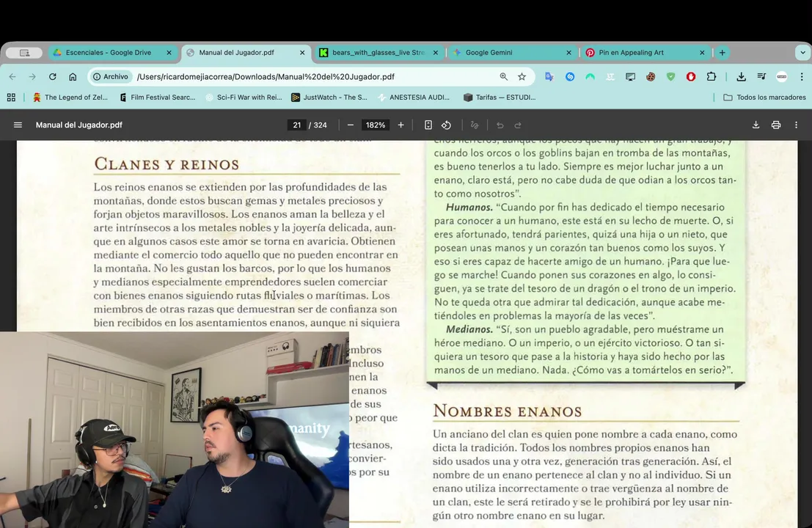Bookmark this page with the star

click(522, 76)
